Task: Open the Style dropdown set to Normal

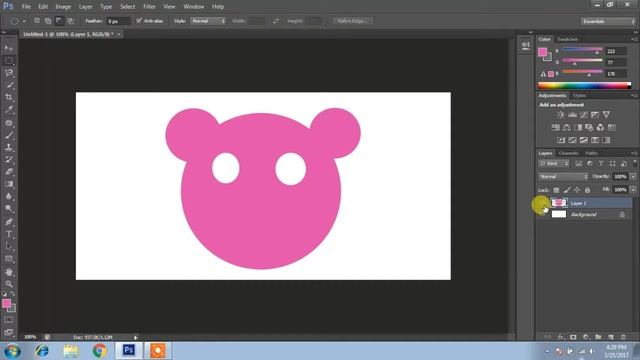Action: click(208, 20)
